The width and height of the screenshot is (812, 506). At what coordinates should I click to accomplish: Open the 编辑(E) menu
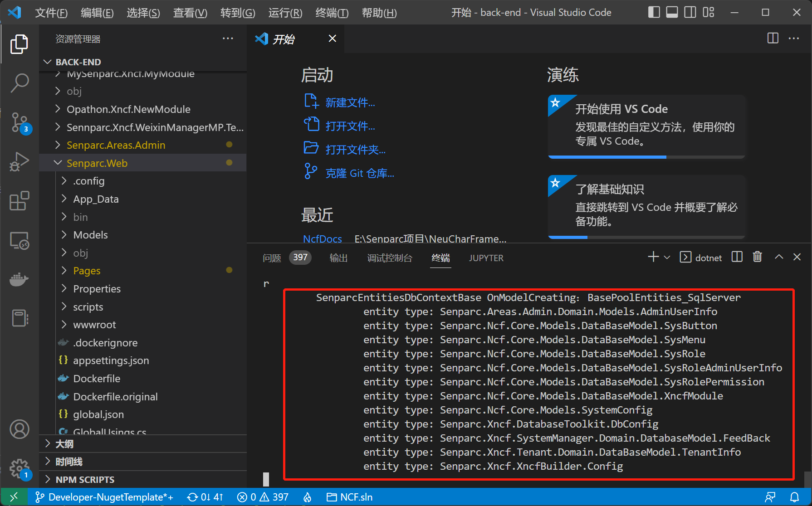[x=97, y=13]
